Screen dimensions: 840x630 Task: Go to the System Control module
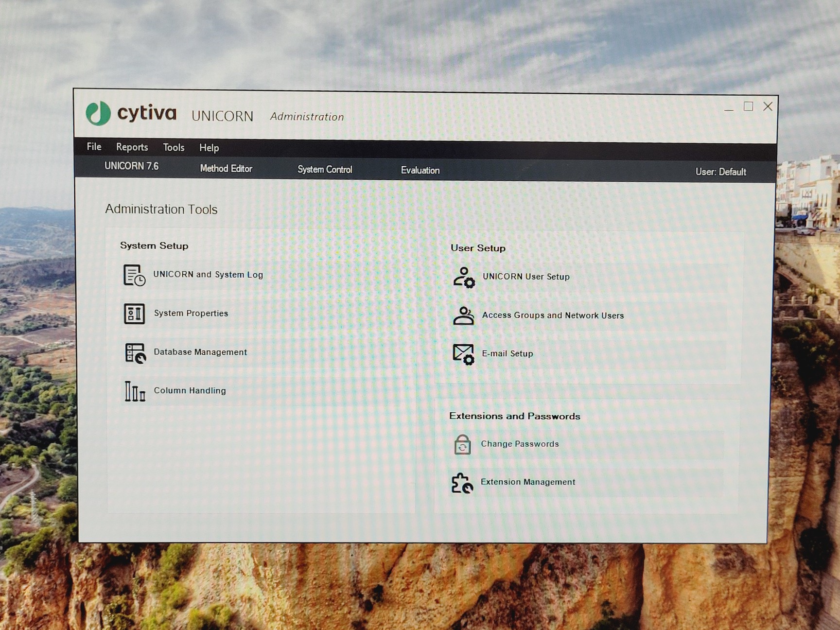point(325,170)
